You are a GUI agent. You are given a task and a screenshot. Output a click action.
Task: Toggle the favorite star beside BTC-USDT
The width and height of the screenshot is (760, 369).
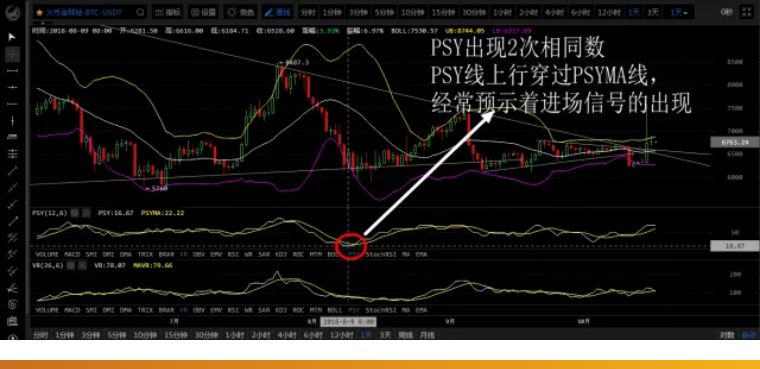tap(40, 13)
